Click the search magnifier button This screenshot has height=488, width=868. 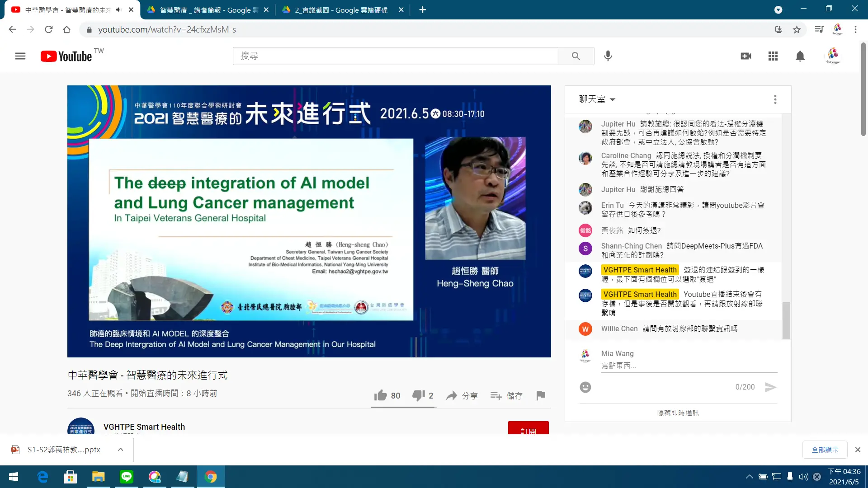576,56
